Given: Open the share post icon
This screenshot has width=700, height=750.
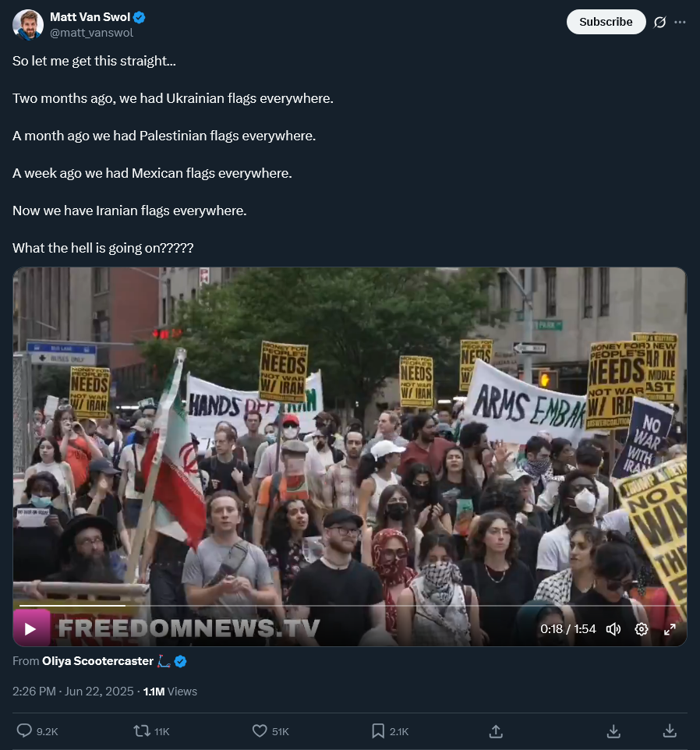Looking at the screenshot, I should click(496, 731).
